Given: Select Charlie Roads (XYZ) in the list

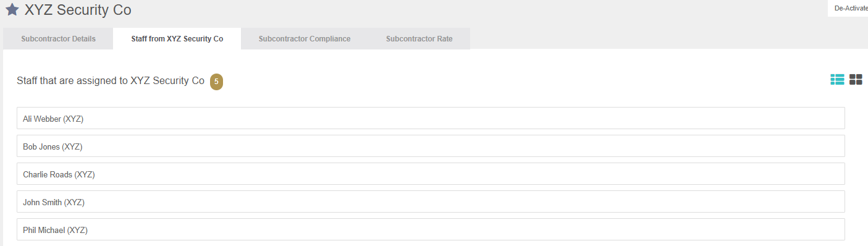Looking at the screenshot, I should click(431, 174).
